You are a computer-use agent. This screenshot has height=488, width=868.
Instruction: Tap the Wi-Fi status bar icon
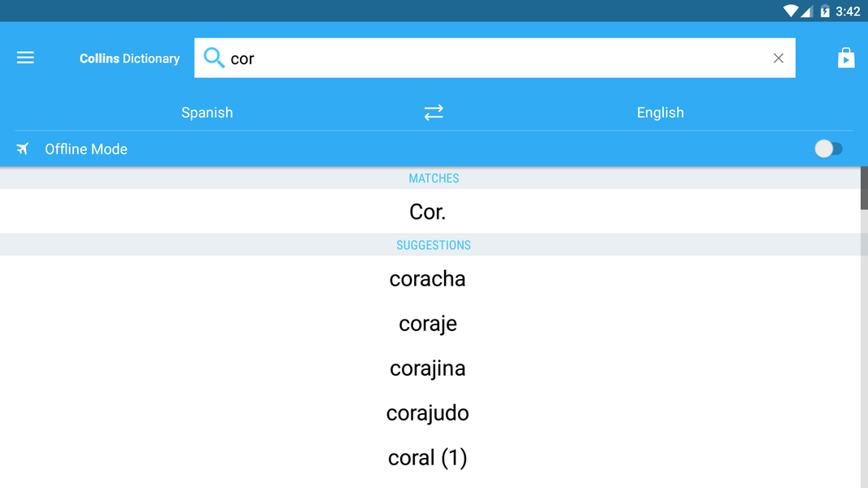790,11
